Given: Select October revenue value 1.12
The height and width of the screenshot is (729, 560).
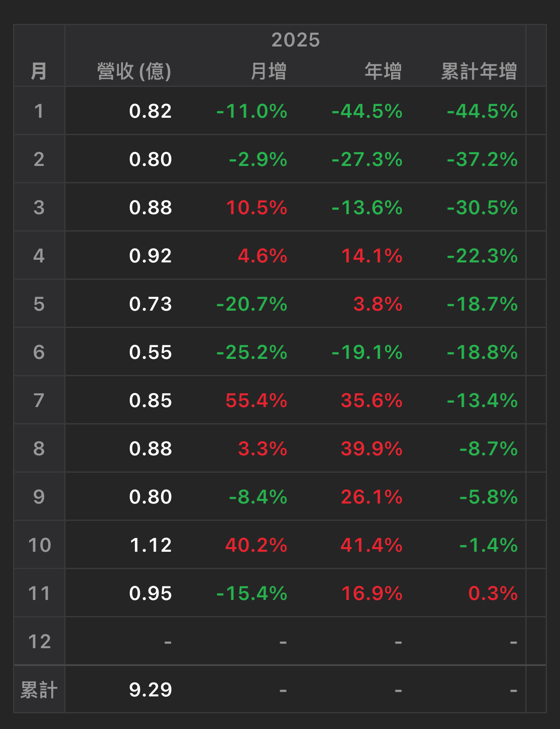Looking at the screenshot, I should [151, 545].
